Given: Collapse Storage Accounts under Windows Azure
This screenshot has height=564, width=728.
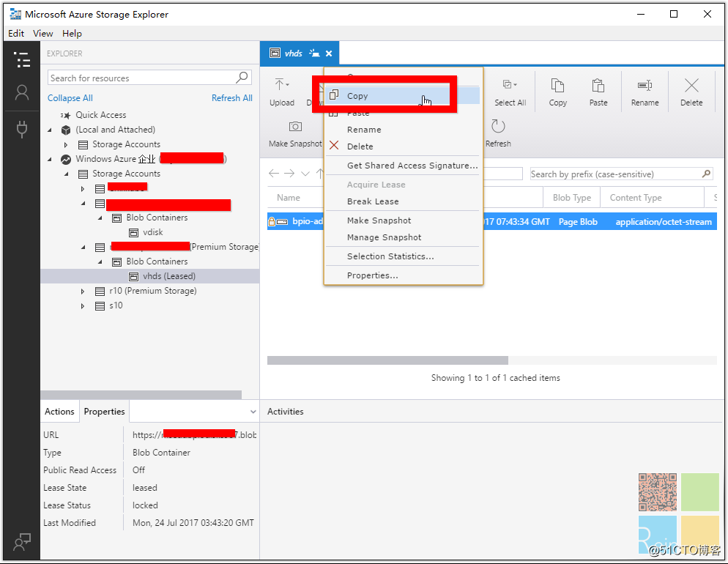Looking at the screenshot, I should pos(66,174).
